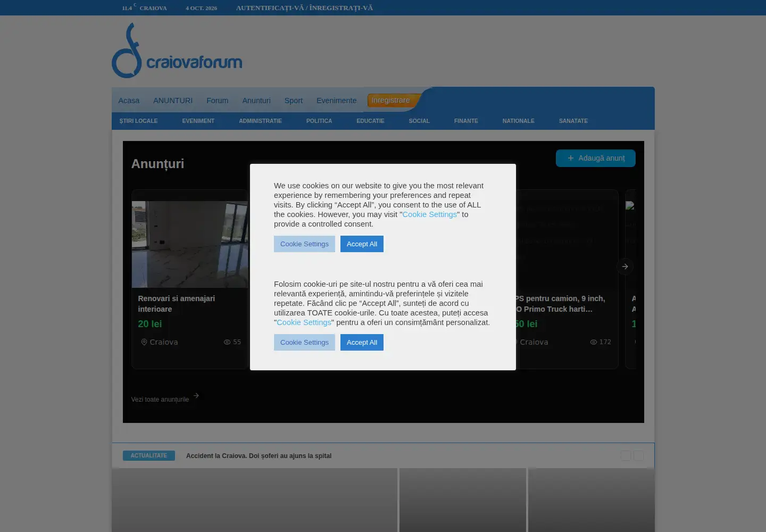Click the location pin icon on Renovari card
The height and width of the screenshot is (532, 766).
(x=144, y=342)
